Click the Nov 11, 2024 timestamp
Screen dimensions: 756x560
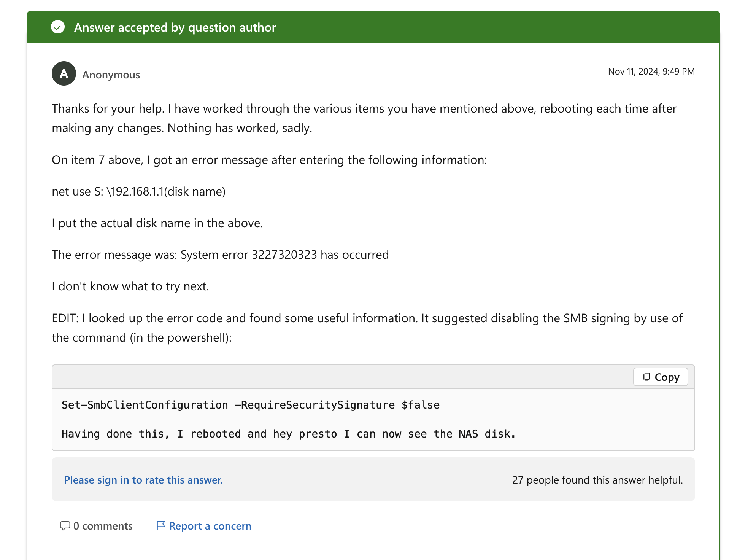click(651, 72)
